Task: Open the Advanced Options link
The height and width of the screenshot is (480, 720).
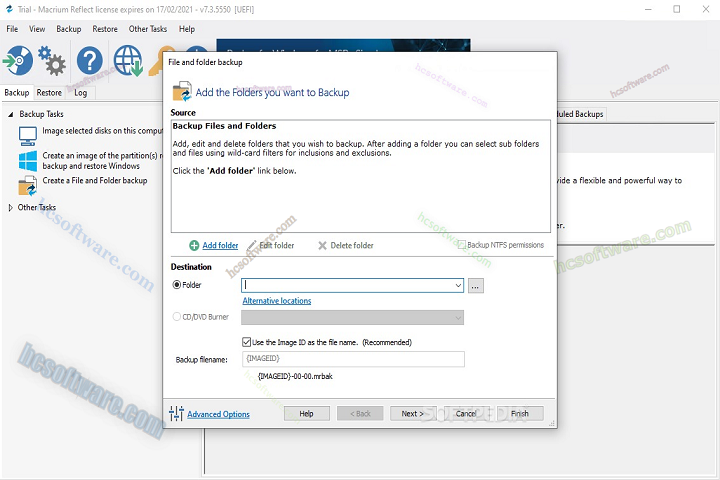Action: [x=219, y=414]
